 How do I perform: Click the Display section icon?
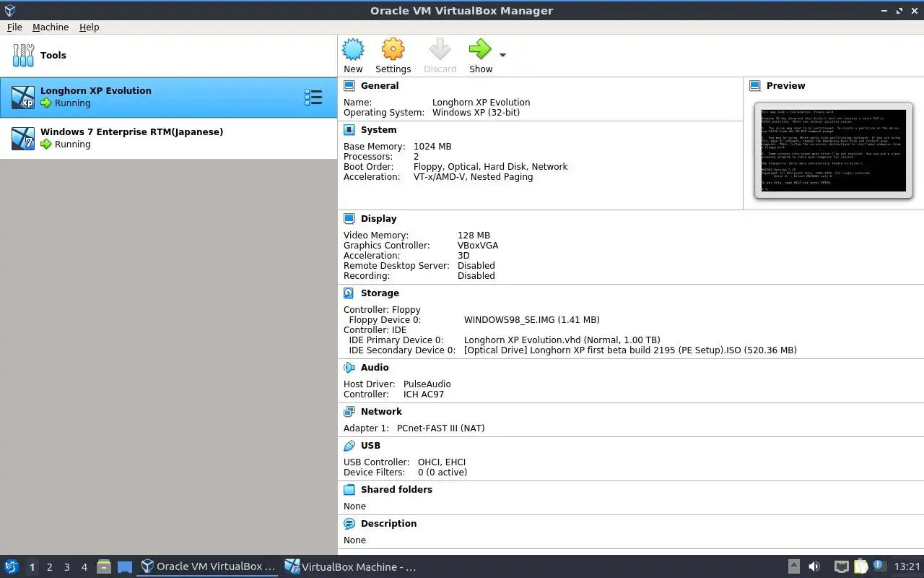[x=349, y=218]
